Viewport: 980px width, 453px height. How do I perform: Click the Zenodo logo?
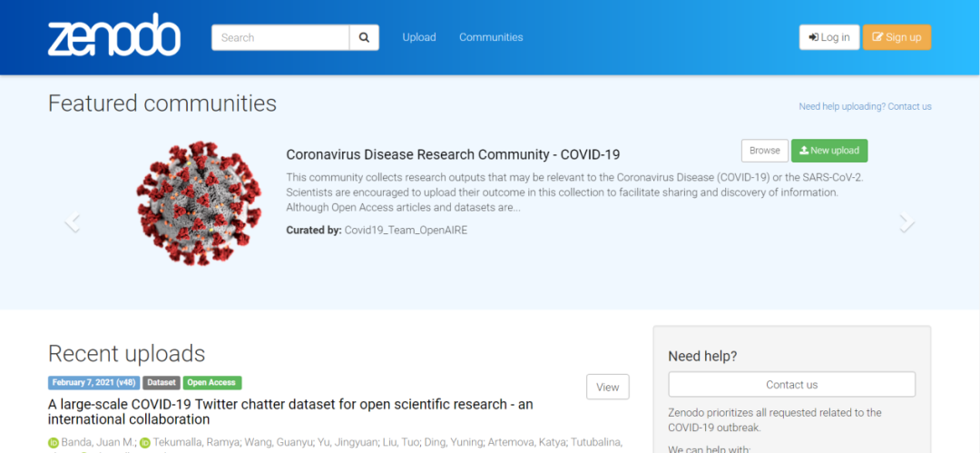pyautogui.click(x=114, y=35)
